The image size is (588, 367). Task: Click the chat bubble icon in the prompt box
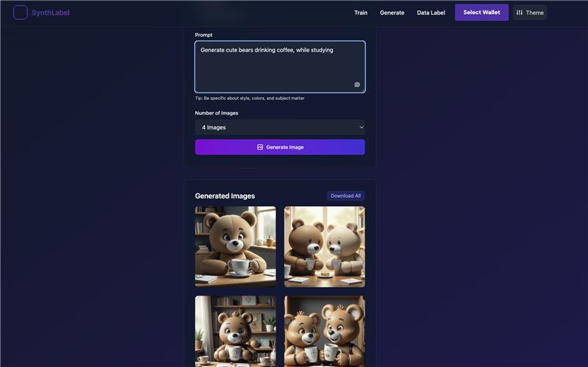tap(357, 85)
